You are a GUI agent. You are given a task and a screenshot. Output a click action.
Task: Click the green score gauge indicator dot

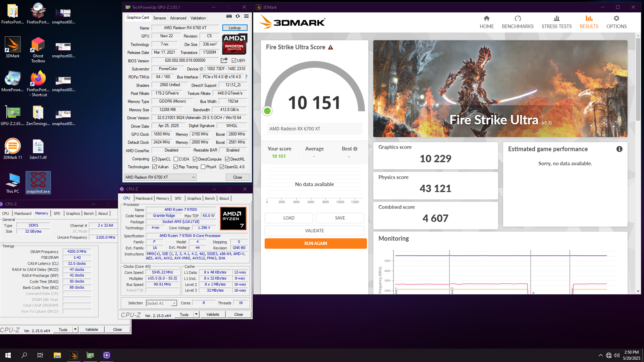267,111
